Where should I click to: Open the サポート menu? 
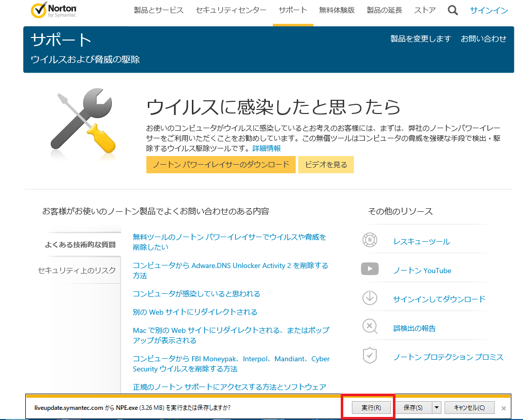point(293,10)
